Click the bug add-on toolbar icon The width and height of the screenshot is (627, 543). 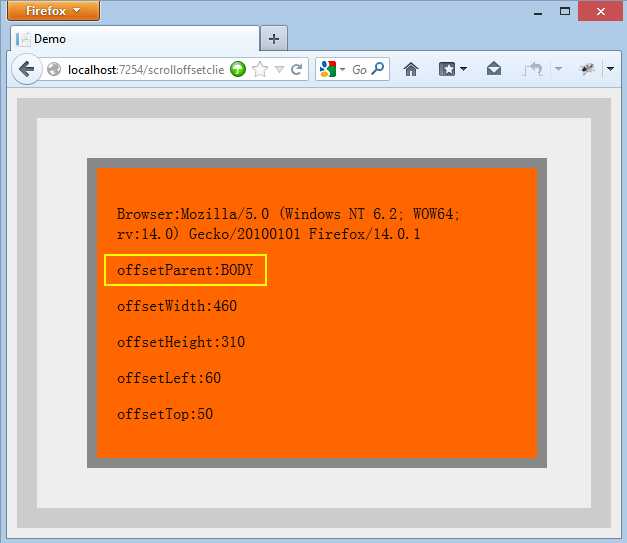[587, 69]
